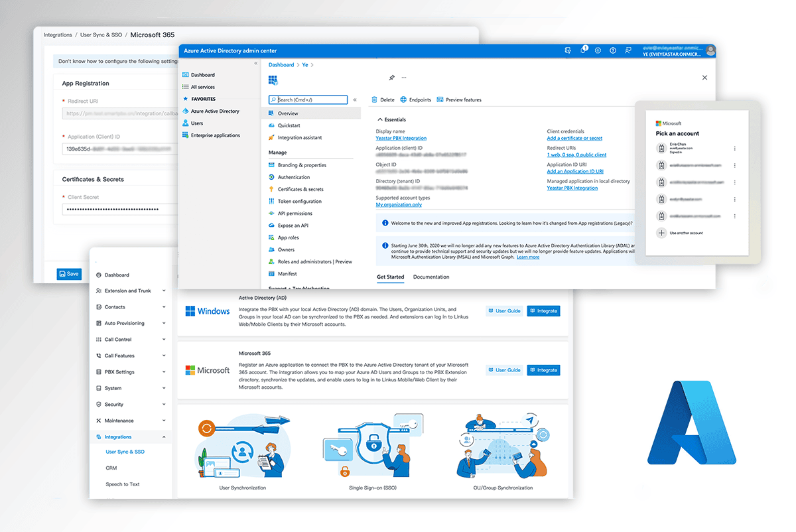This screenshot has width=796, height=532.
Task: Select Quickstart in app registration menu
Action: click(x=289, y=125)
